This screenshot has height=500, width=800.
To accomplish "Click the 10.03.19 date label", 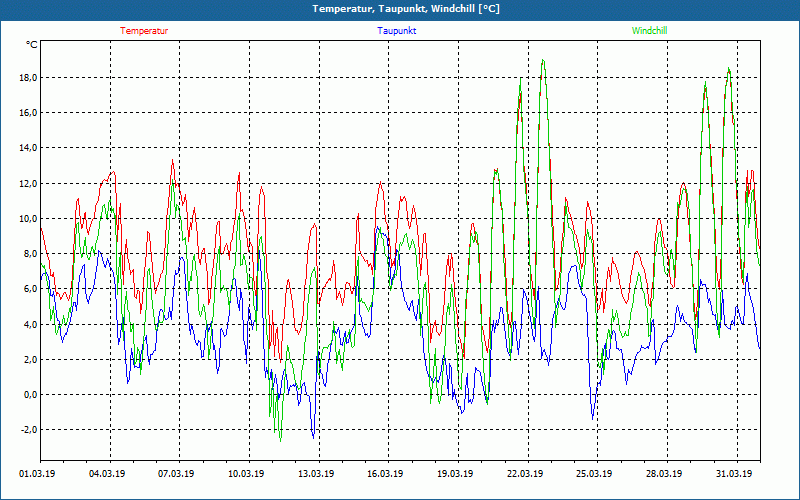I will pyautogui.click(x=246, y=474).
